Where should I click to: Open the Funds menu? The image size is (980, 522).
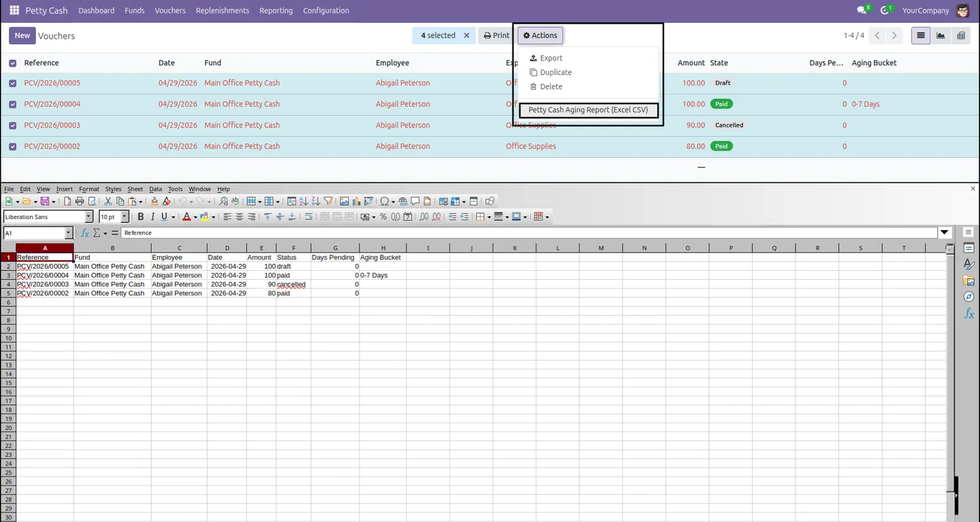[x=135, y=10]
